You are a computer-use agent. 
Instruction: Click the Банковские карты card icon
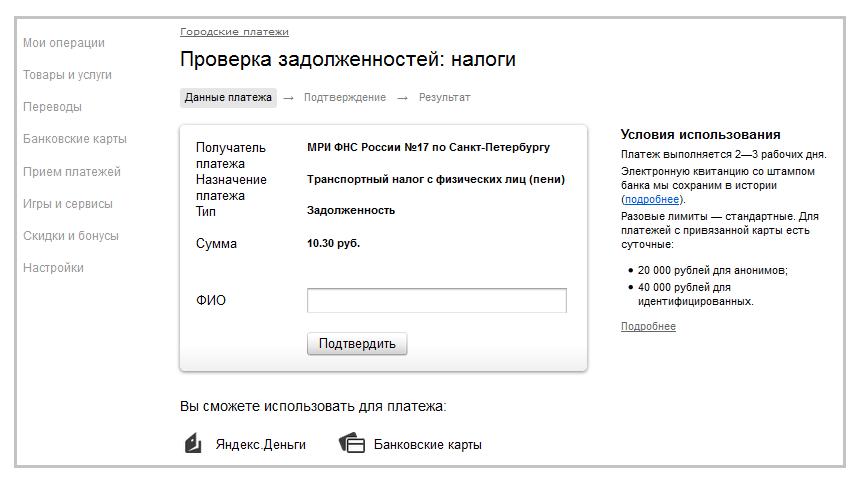tap(352, 443)
